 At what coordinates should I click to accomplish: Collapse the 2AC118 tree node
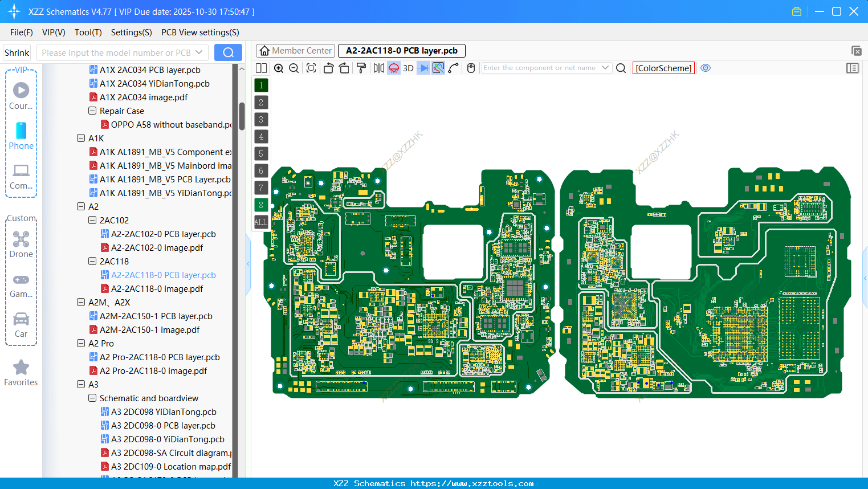pyautogui.click(x=92, y=261)
